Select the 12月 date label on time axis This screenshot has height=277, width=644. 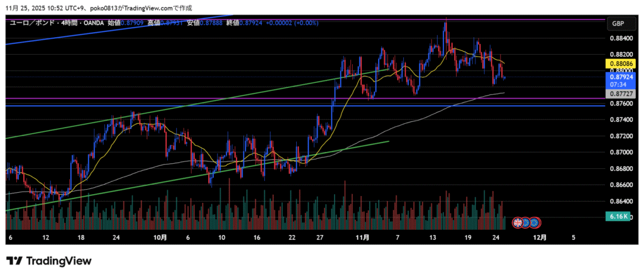coord(540,238)
